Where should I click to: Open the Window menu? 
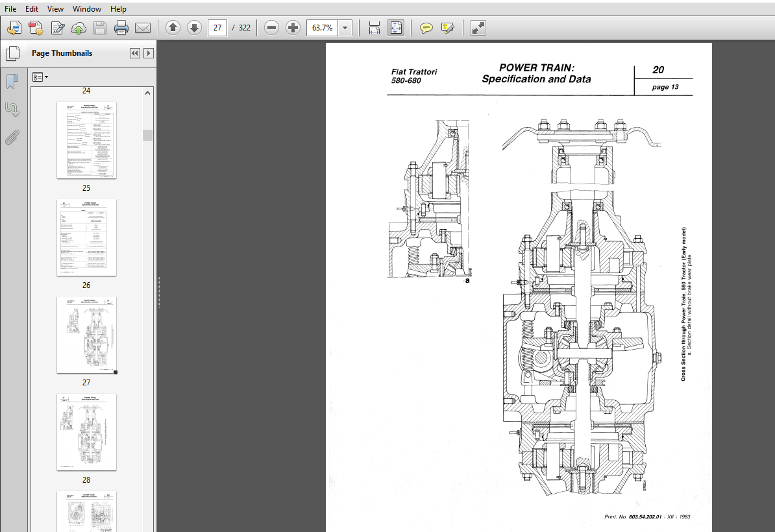coord(87,9)
